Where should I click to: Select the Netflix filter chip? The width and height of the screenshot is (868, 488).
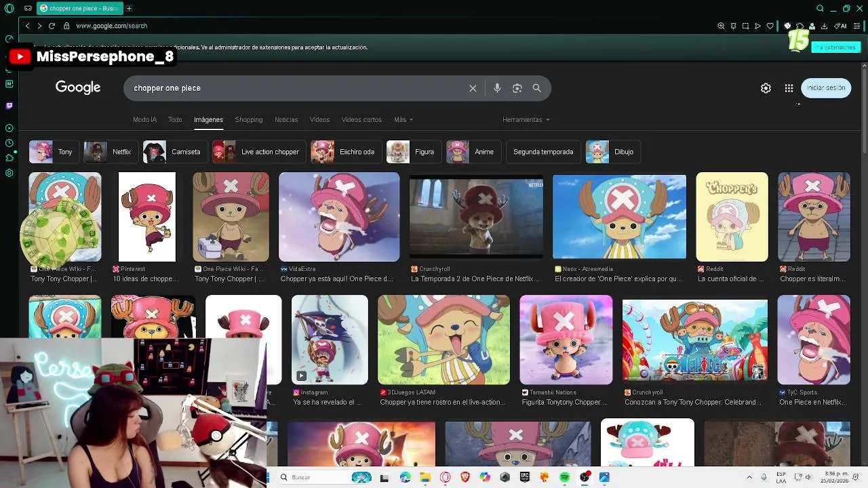111,152
